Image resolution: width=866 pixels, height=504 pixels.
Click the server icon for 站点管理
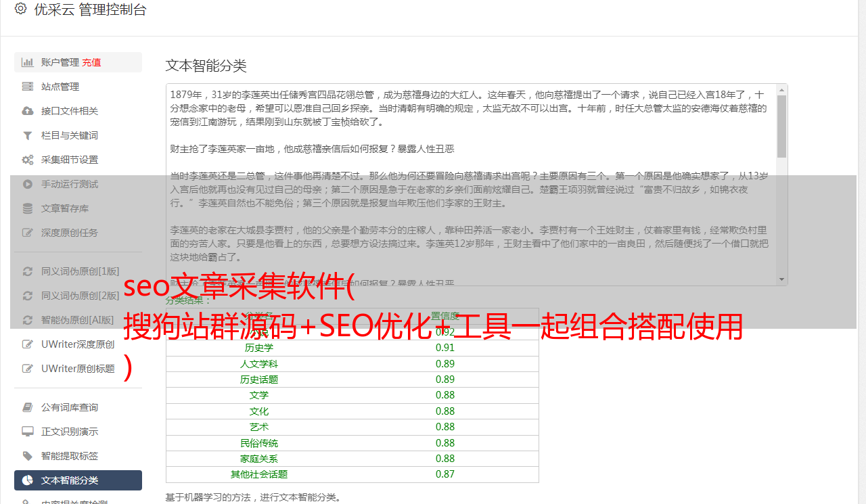pos(28,87)
